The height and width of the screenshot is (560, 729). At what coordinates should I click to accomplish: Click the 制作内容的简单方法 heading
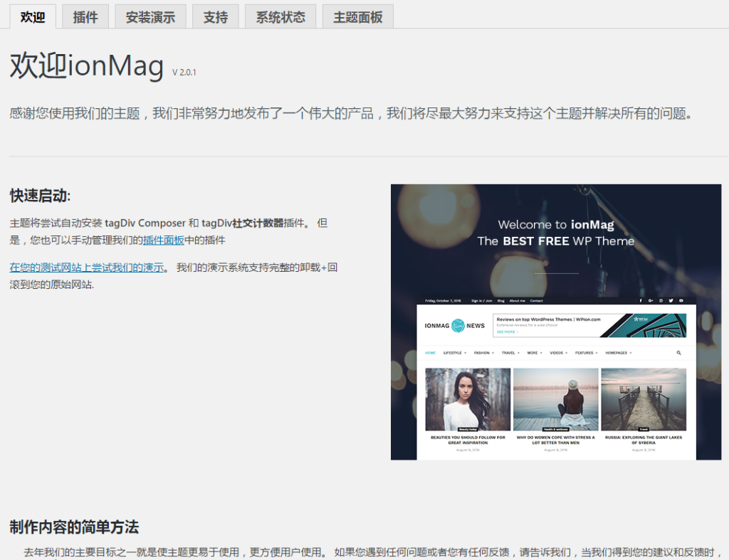[x=74, y=527]
